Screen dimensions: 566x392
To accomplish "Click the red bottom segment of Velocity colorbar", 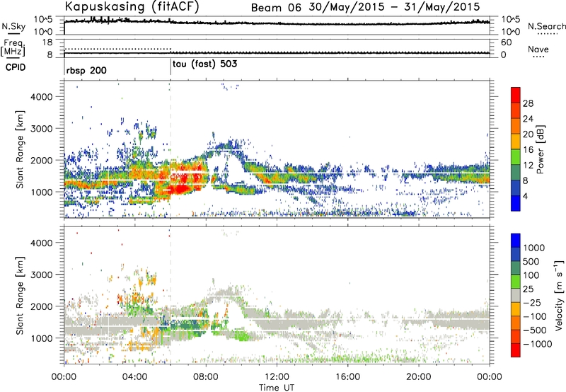I will pos(516,350).
